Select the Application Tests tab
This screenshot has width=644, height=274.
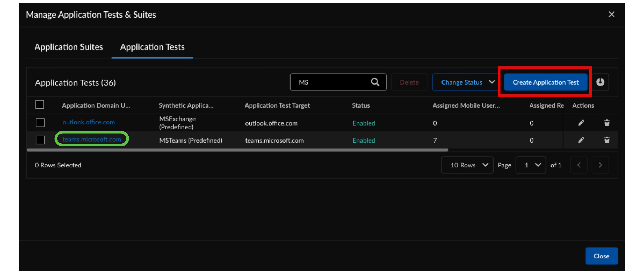pyautogui.click(x=152, y=47)
